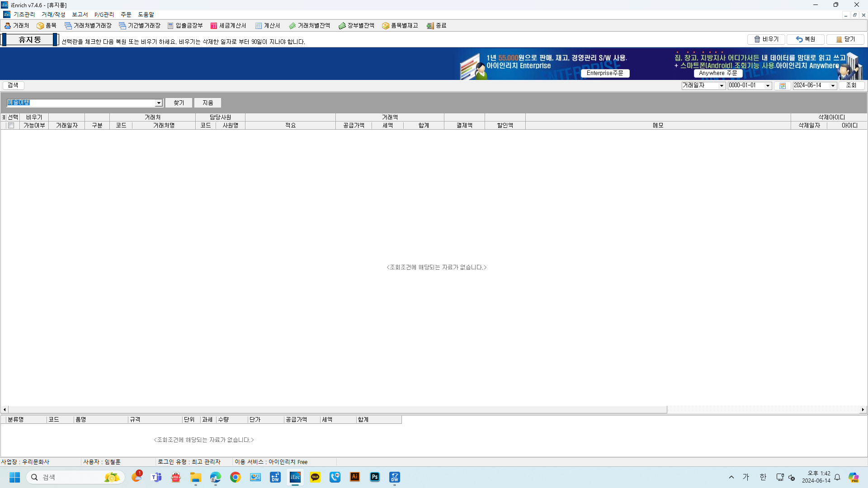Toggle the select-all checkbox in 선택 column
868x488 pixels.
pyautogui.click(x=11, y=126)
